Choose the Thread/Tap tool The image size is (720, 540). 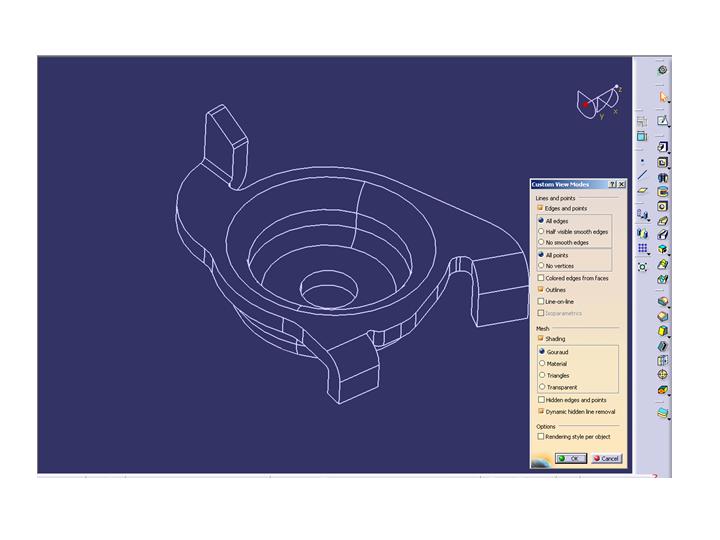pos(662,375)
